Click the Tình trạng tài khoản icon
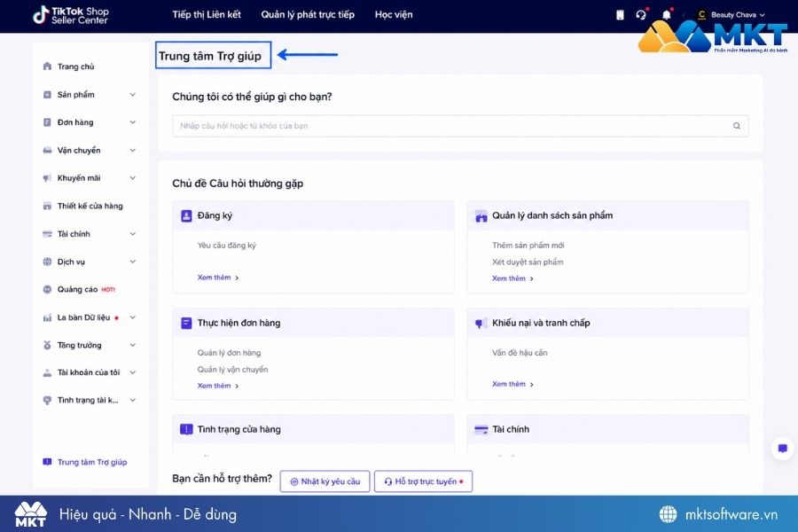 (x=47, y=400)
